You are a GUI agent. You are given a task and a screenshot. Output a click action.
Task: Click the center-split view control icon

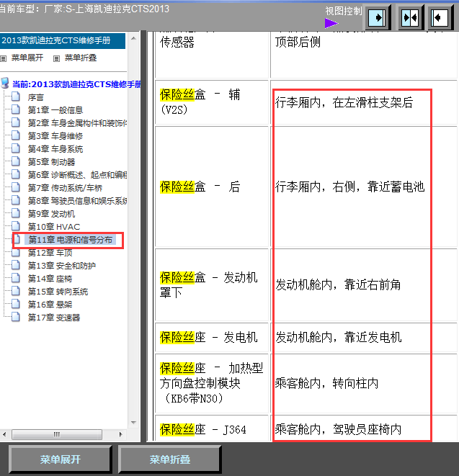[x=410, y=17]
